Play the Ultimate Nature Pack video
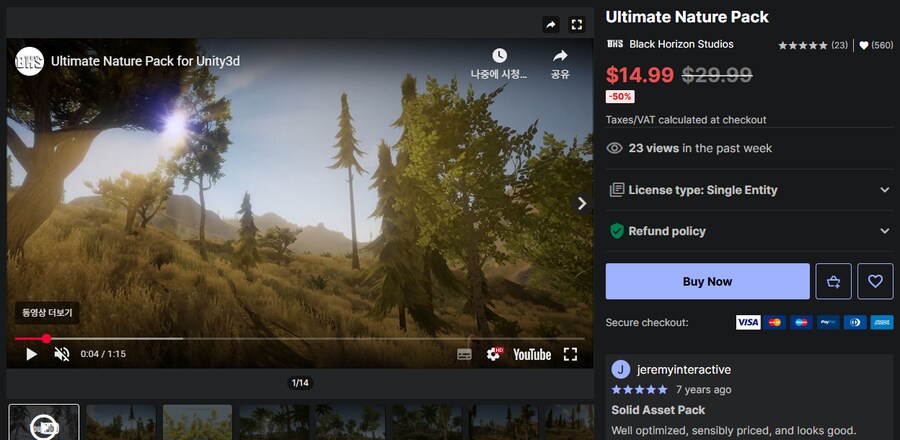 (x=31, y=354)
